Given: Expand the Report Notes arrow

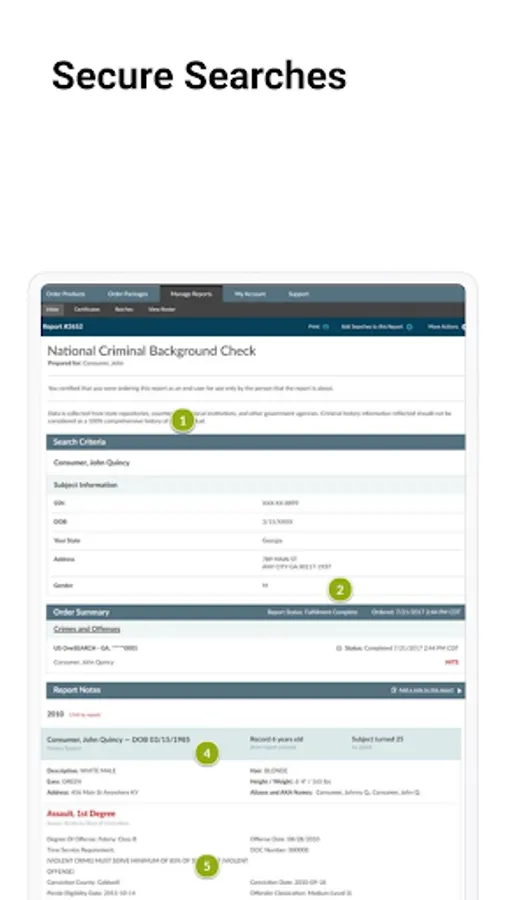Looking at the screenshot, I should pyautogui.click(x=460, y=690).
